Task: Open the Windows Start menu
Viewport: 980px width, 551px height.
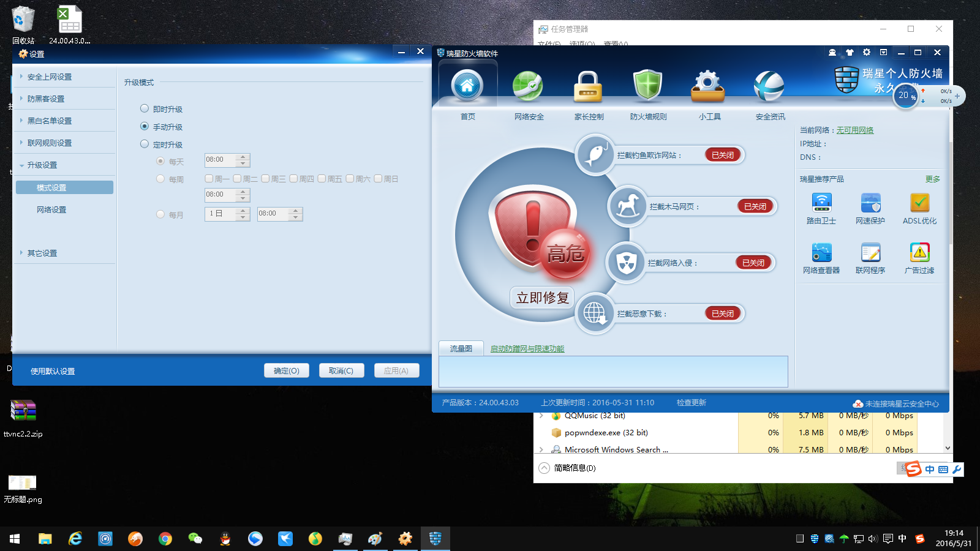Action: [x=15, y=539]
